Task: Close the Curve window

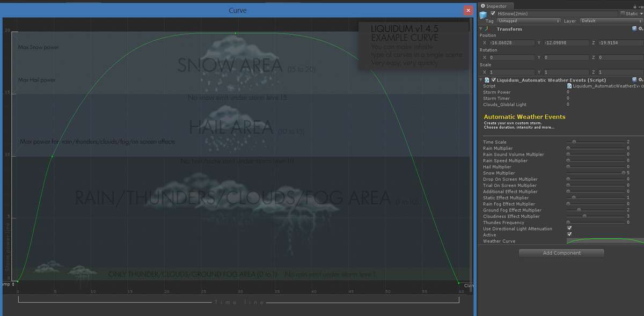Action: pos(467,10)
